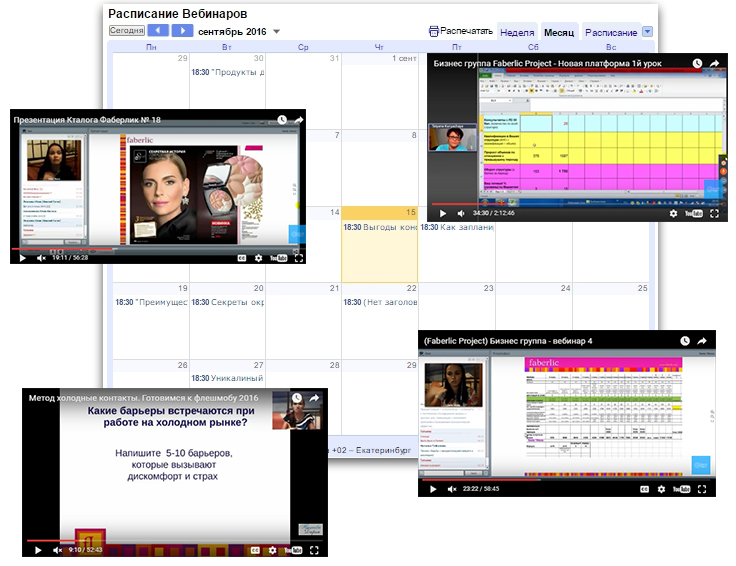Screen dimensions: 736x566
Task: Open settings gear in the Каталога Фаберлик № 18 video
Action: pyautogui.click(x=259, y=258)
